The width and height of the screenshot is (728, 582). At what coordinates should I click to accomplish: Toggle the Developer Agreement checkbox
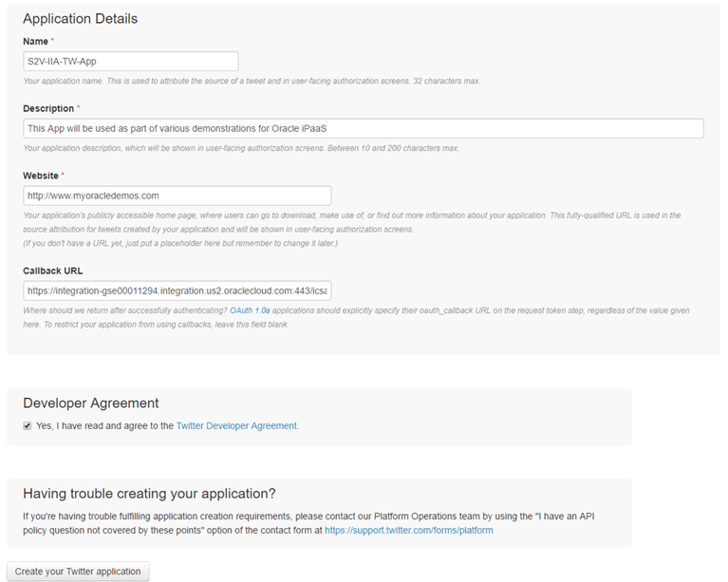pyautogui.click(x=28, y=426)
